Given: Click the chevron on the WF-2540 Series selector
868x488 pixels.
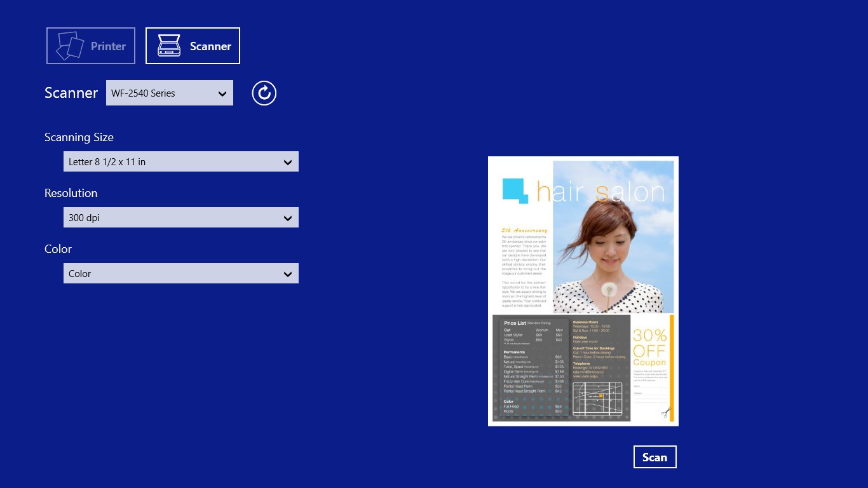Looking at the screenshot, I should 223,93.
